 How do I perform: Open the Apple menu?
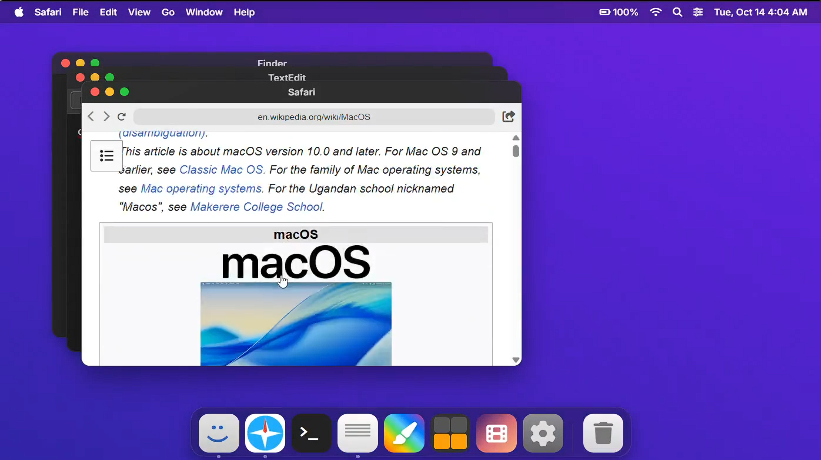tap(18, 12)
